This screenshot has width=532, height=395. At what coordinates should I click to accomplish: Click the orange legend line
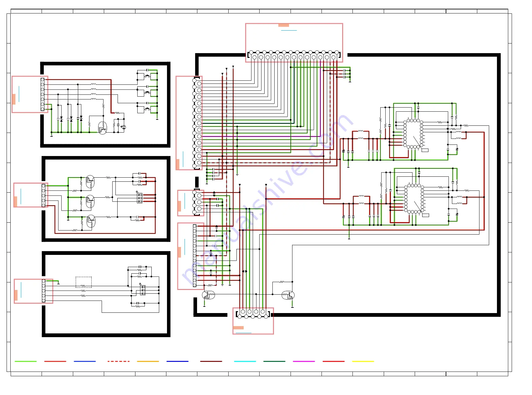pos(148,361)
